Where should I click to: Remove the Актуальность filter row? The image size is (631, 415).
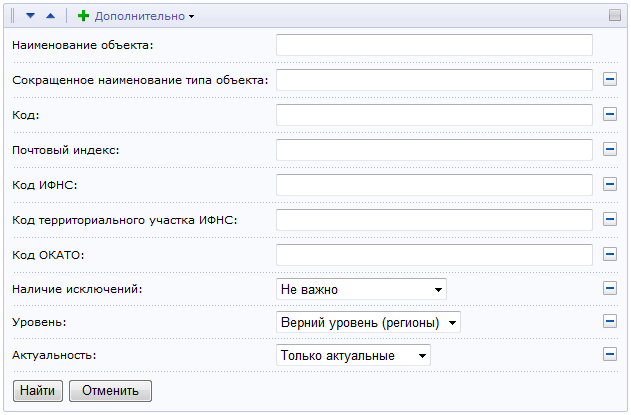tap(610, 354)
